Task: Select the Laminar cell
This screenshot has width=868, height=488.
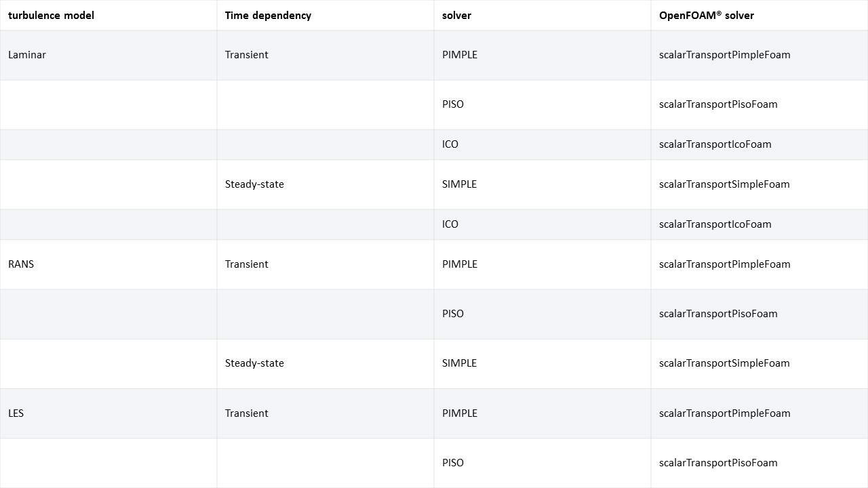Action: tap(27, 55)
